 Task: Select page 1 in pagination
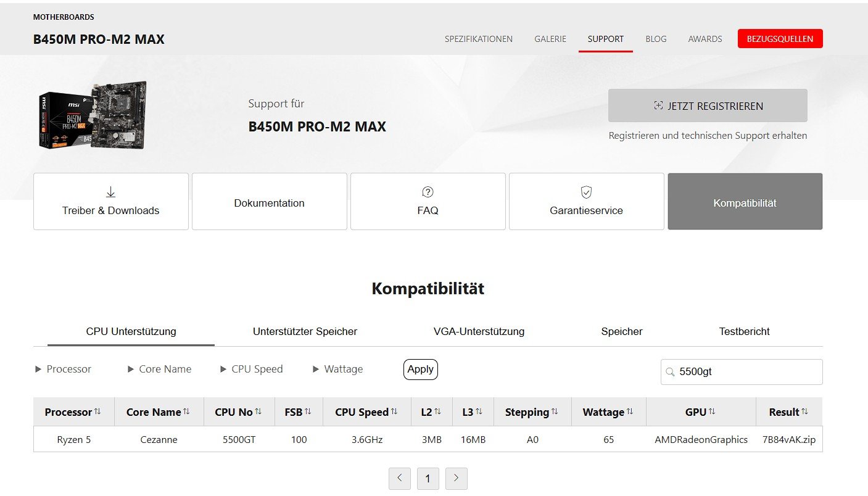coord(428,478)
